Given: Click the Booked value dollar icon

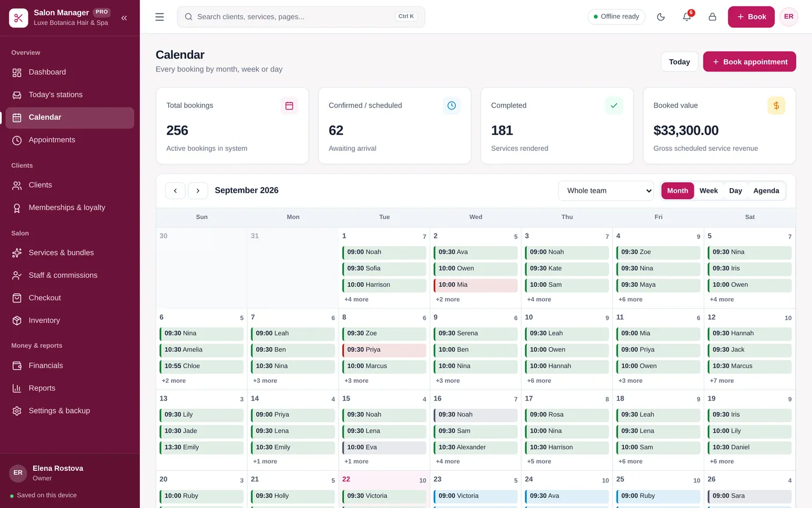Looking at the screenshot, I should (x=776, y=106).
